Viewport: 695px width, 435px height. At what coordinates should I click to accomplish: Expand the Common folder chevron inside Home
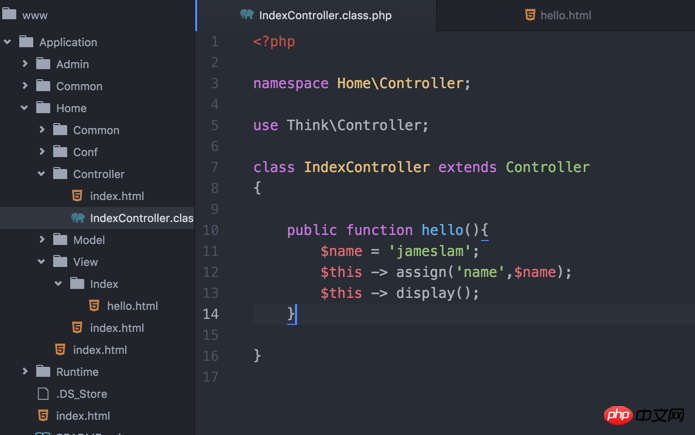42,129
